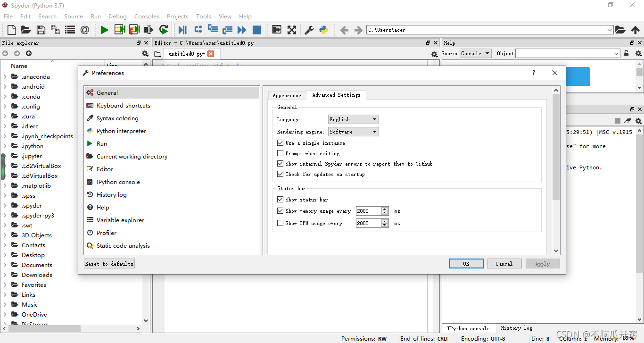
Task: Uncheck Use a single instance
Action: tap(281, 143)
